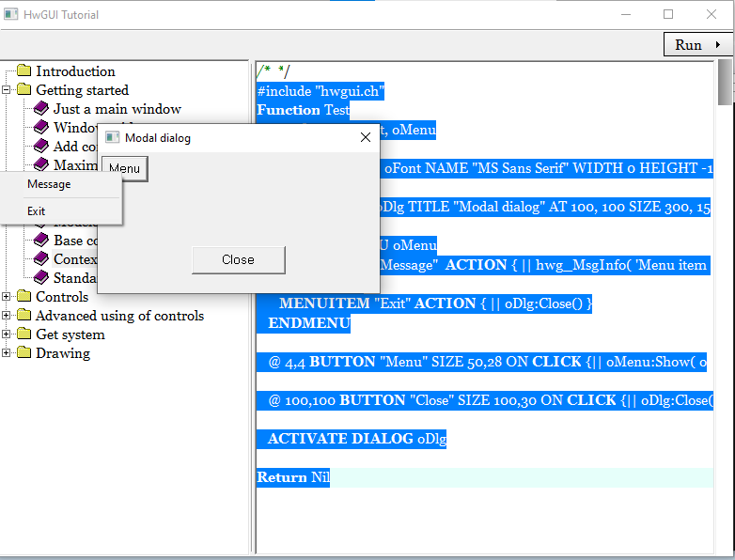Viewport: 735px width, 560px height.
Task: Click the #include "hwgui.ch" code line
Action: point(321,91)
